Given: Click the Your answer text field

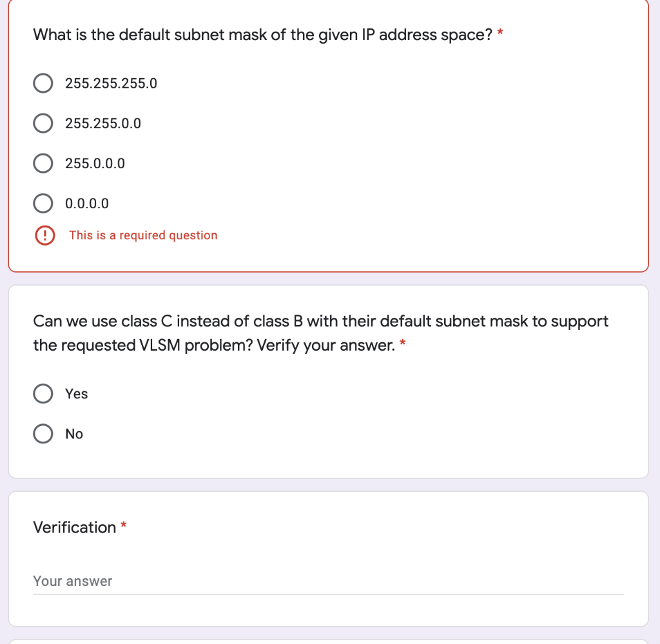Looking at the screenshot, I should coord(328,581).
